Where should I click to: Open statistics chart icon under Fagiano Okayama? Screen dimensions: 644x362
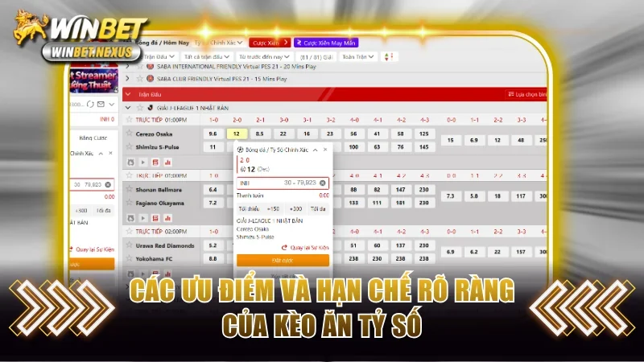click(x=167, y=218)
